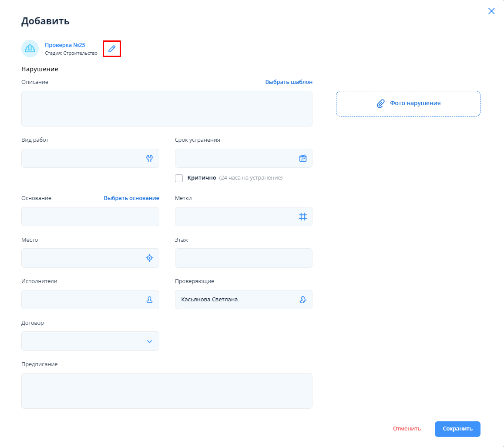Close the Добавить dialog with the X
Image resolution: width=504 pixels, height=447 pixels.
pyautogui.click(x=491, y=11)
